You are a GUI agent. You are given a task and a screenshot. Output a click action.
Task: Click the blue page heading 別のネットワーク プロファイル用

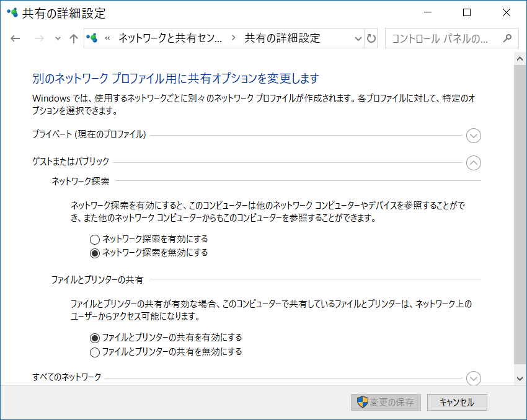click(x=176, y=78)
